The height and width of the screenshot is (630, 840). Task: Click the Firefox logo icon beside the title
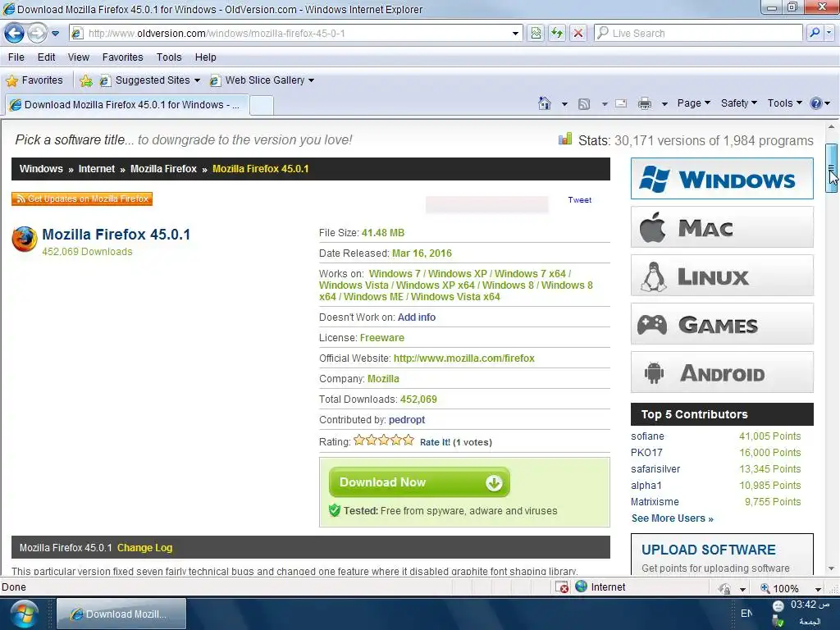(x=25, y=240)
